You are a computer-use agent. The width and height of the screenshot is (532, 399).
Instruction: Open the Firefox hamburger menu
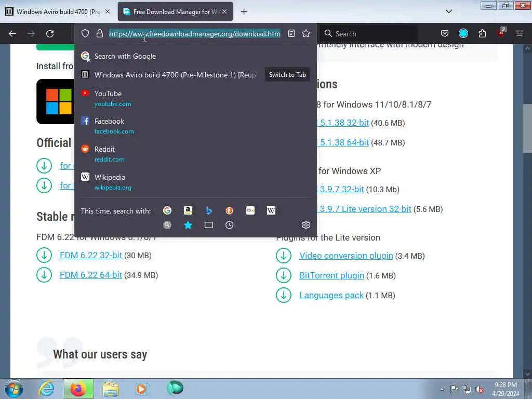520,33
